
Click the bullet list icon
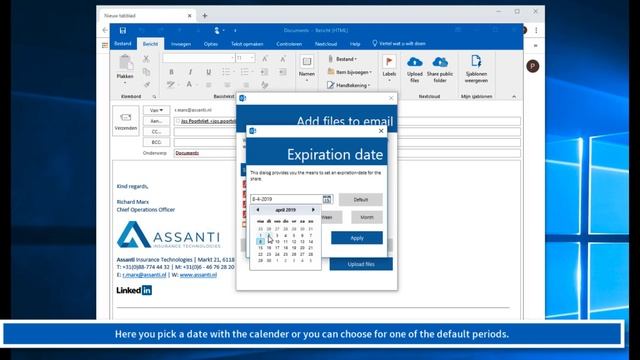point(226,72)
